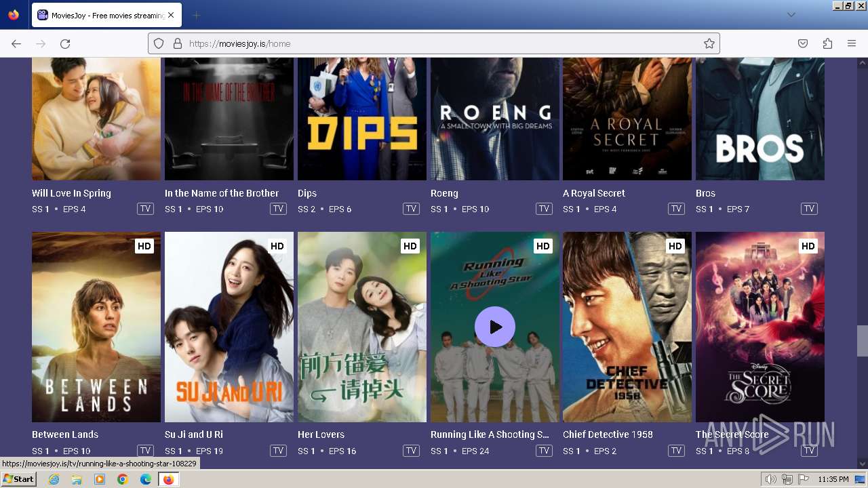Image resolution: width=868 pixels, height=488 pixels.
Task: Click Su Ji and U Ri title link
Action: [x=194, y=434]
